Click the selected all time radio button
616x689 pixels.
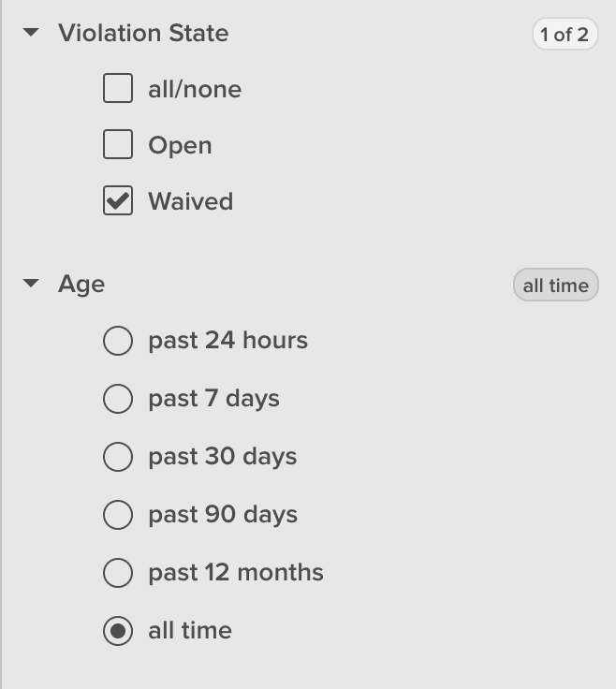pos(118,631)
